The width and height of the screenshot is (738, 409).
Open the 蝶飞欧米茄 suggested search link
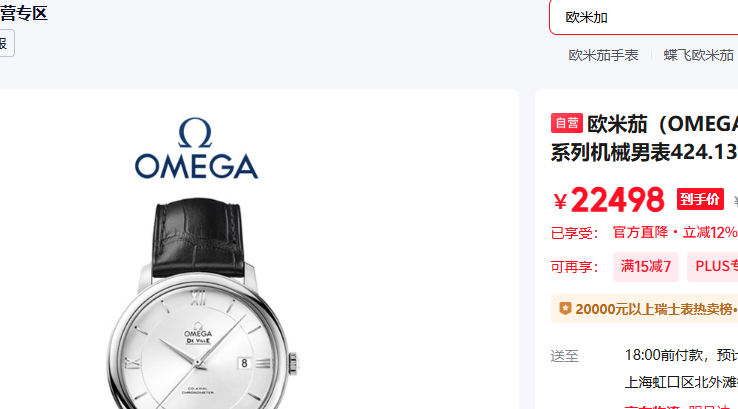698,56
